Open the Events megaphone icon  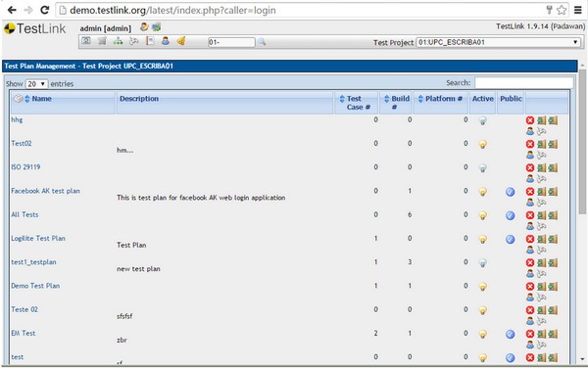point(181,41)
